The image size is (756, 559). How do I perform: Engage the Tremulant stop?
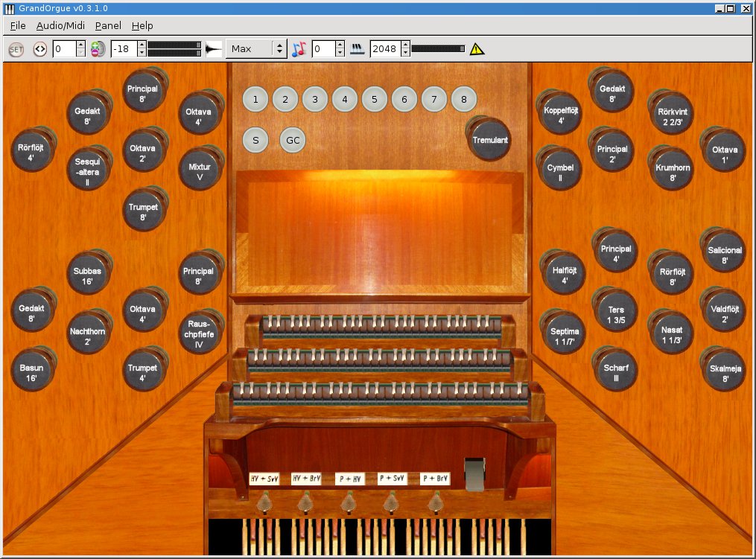(489, 138)
